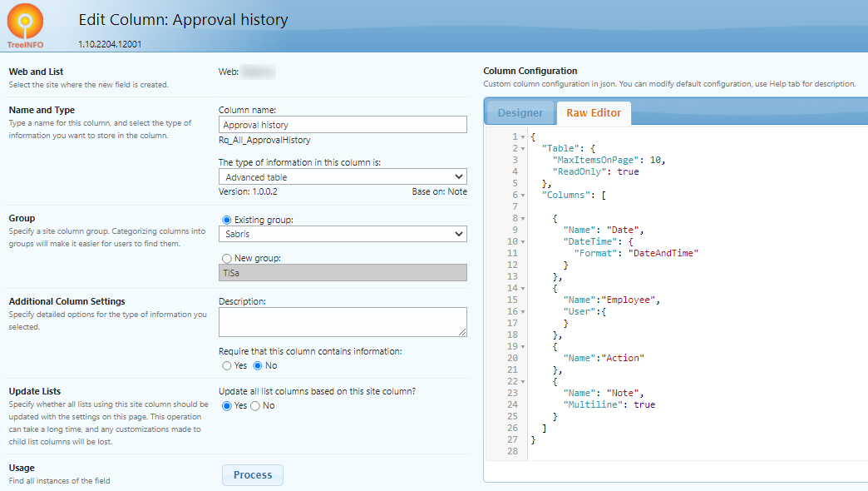Image resolution: width=868 pixels, height=491 pixels.
Task: Open the Sabris existing group dropdown
Action: 343,234
